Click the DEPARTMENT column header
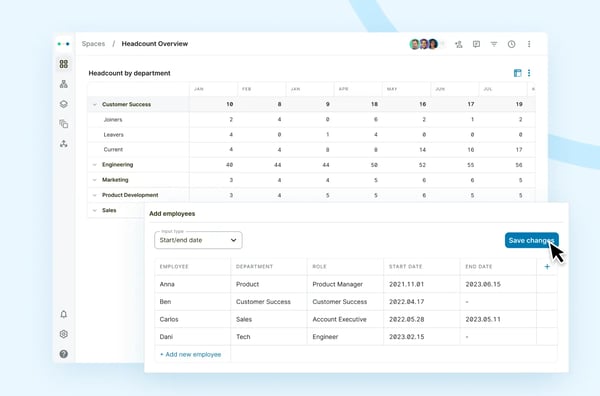Viewport: 600px width, 396px height. (x=254, y=267)
